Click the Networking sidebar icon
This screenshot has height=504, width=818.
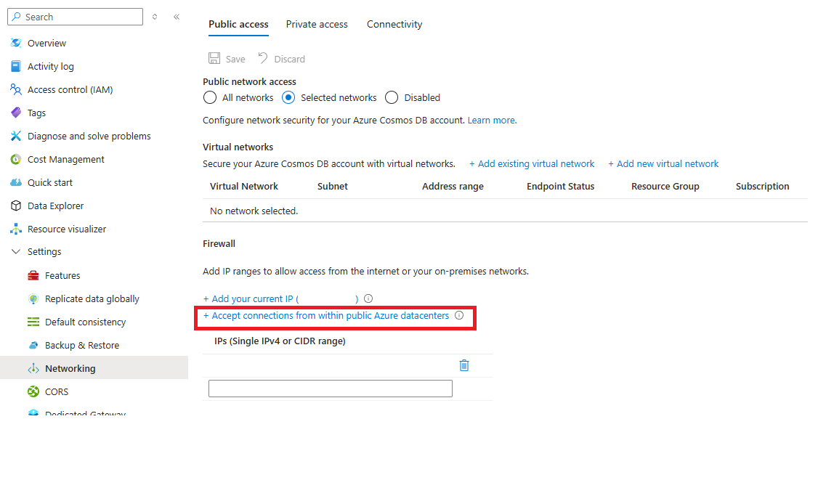(34, 368)
